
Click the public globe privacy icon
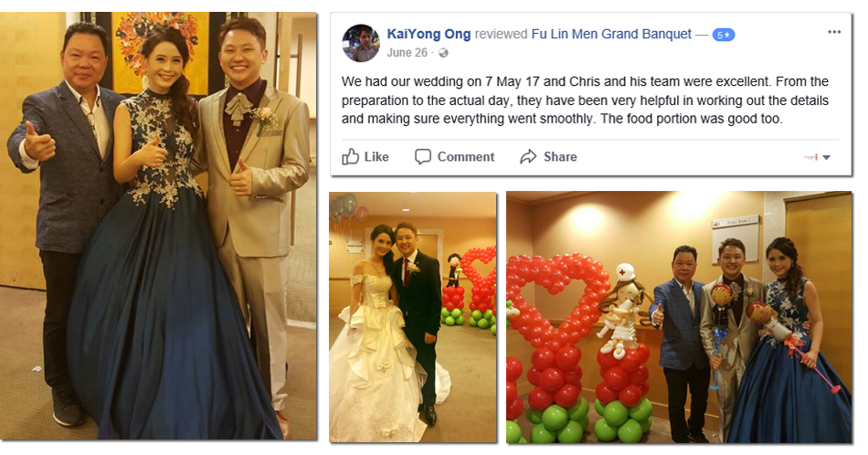point(443,53)
